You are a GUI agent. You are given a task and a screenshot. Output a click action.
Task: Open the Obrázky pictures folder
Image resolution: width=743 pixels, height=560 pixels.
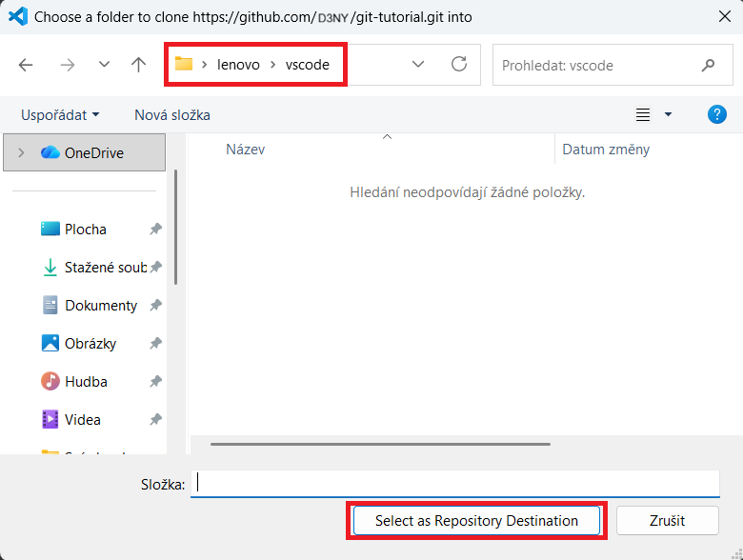[90, 344]
